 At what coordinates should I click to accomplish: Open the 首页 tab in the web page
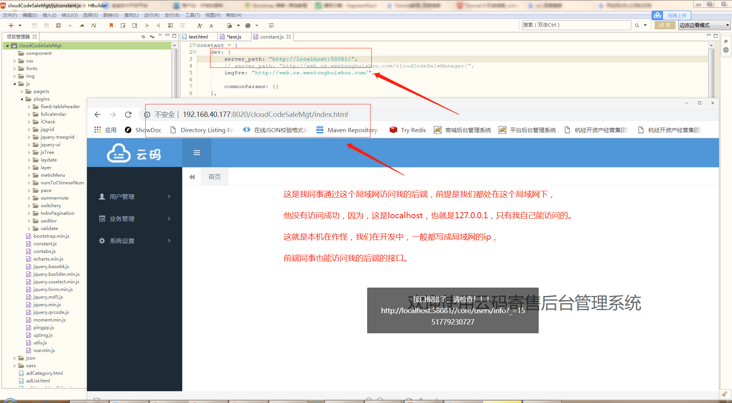[x=214, y=177]
